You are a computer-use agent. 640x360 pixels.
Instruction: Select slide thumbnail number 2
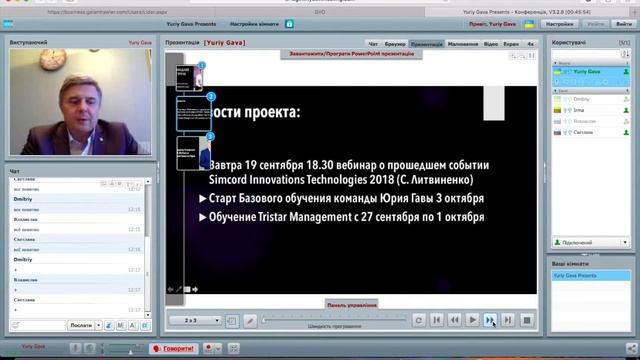[x=194, y=113]
